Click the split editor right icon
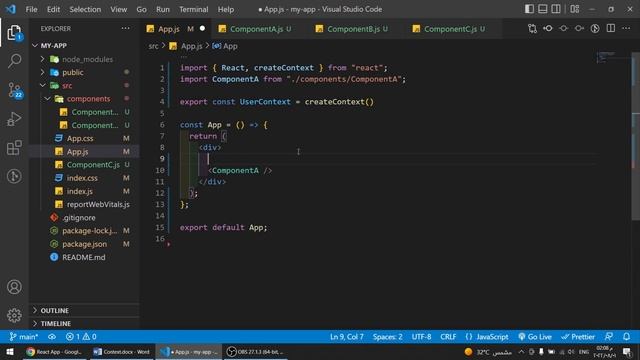This screenshot has height=360, width=640. (x=611, y=28)
